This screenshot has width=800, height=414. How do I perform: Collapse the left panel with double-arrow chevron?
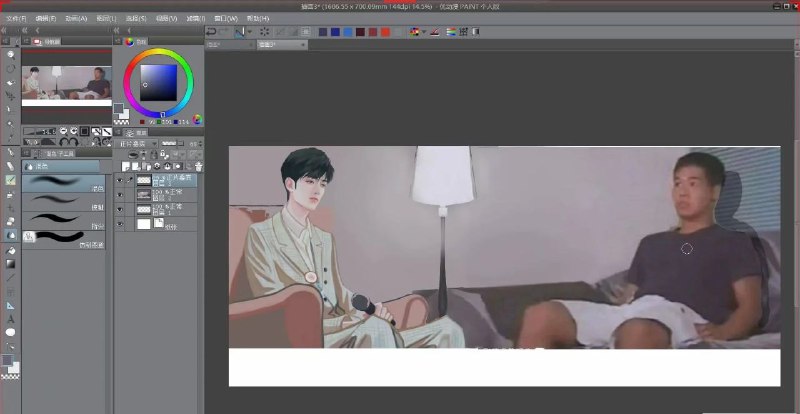pyautogui.click(x=6, y=30)
